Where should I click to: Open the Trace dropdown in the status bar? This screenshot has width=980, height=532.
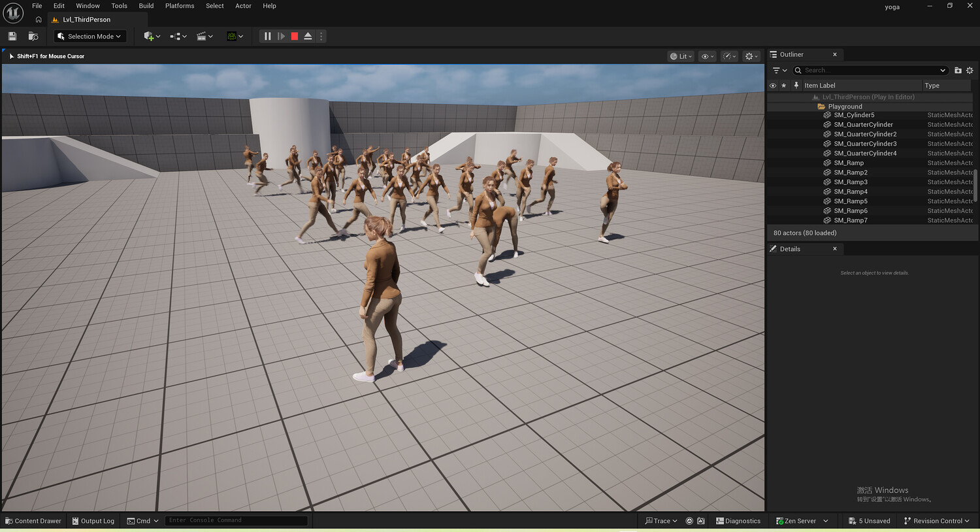661,521
